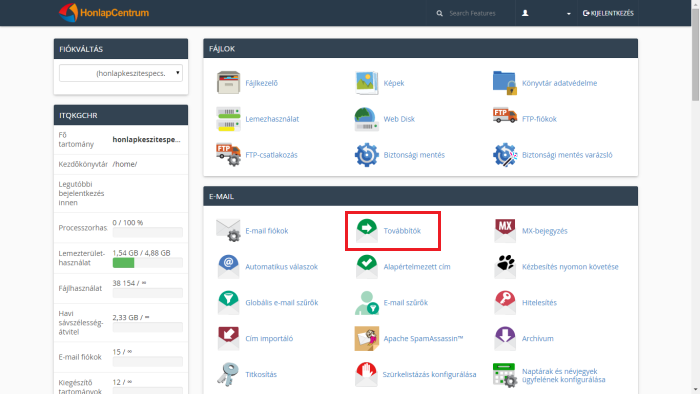Click the Hitelesítés key icon

pos(505,302)
